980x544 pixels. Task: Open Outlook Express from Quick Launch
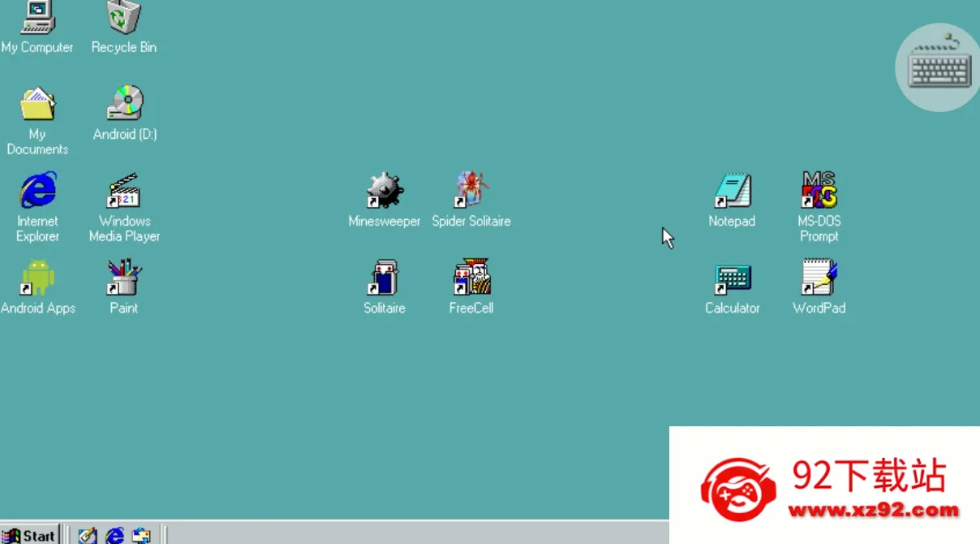coord(142,536)
